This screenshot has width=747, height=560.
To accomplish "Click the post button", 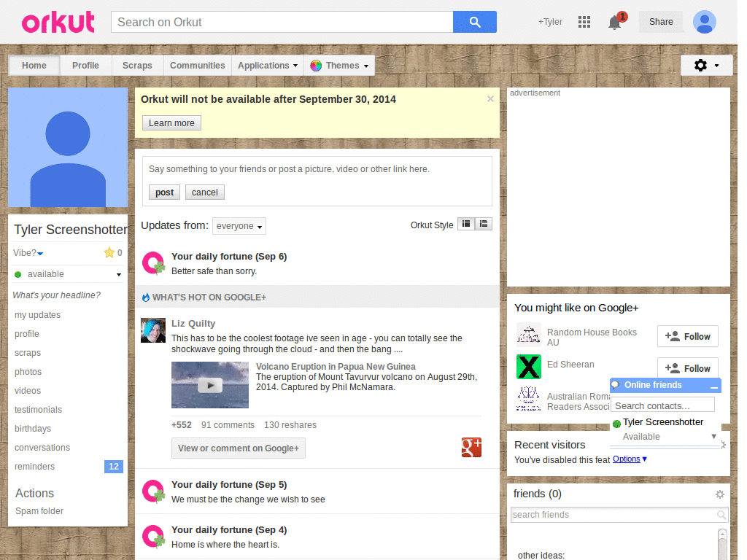I will coord(164,192).
